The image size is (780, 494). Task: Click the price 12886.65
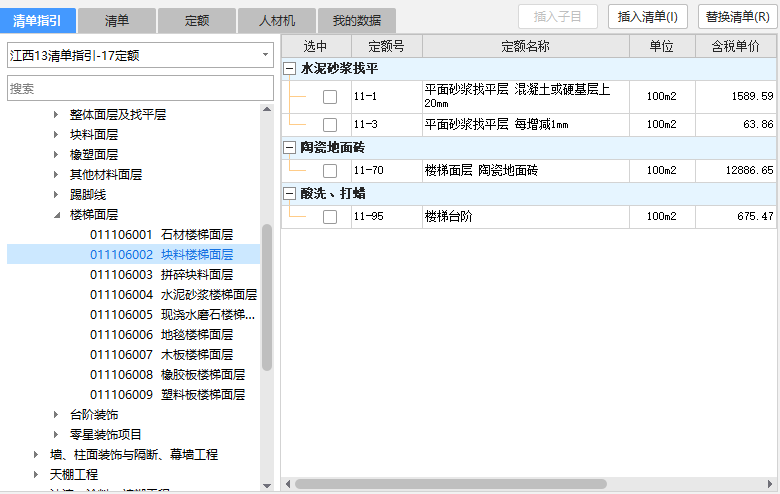click(749, 171)
